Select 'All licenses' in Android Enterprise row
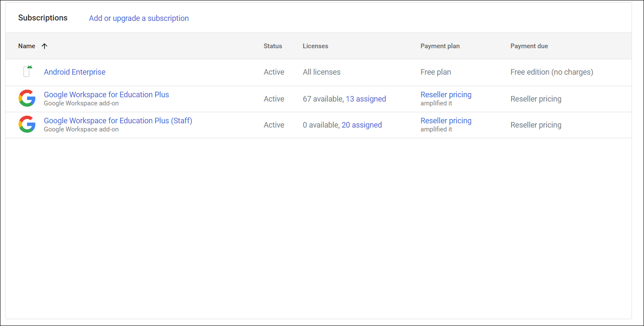Image resolution: width=644 pixels, height=326 pixels. click(x=322, y=72)
